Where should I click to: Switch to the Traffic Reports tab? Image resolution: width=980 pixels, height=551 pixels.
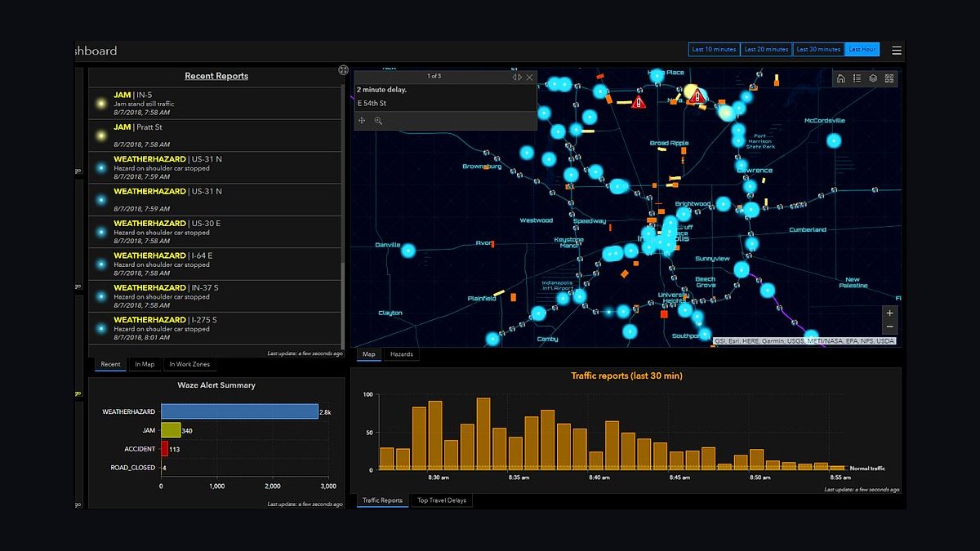click(x=382, y=500)
